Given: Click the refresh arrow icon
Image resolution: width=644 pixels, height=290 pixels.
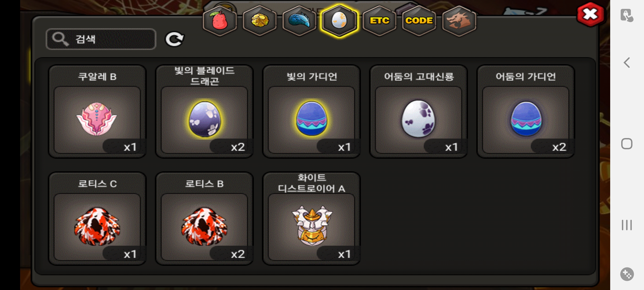Looking at the screenshot, I should click(x=174, y=39).
